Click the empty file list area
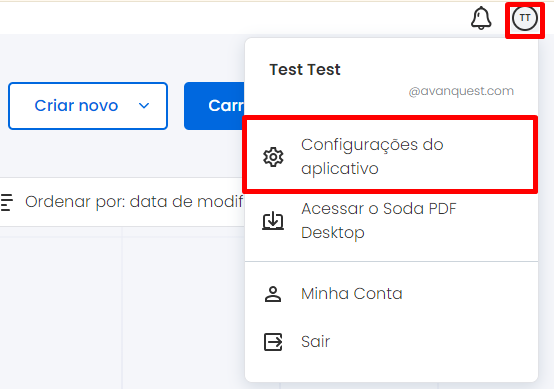554x389 pixels. tap(122, 307)
